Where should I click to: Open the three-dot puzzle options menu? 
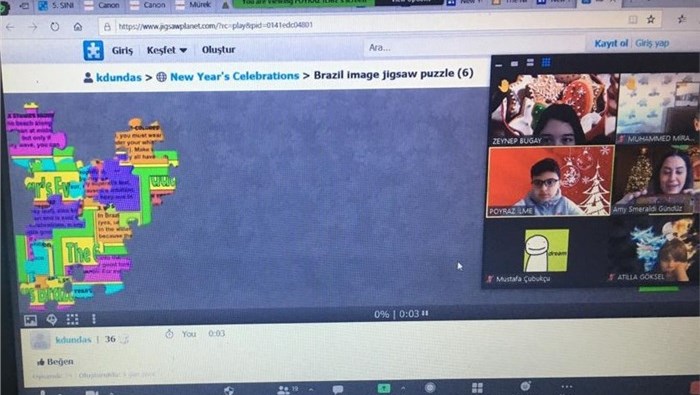93,319
